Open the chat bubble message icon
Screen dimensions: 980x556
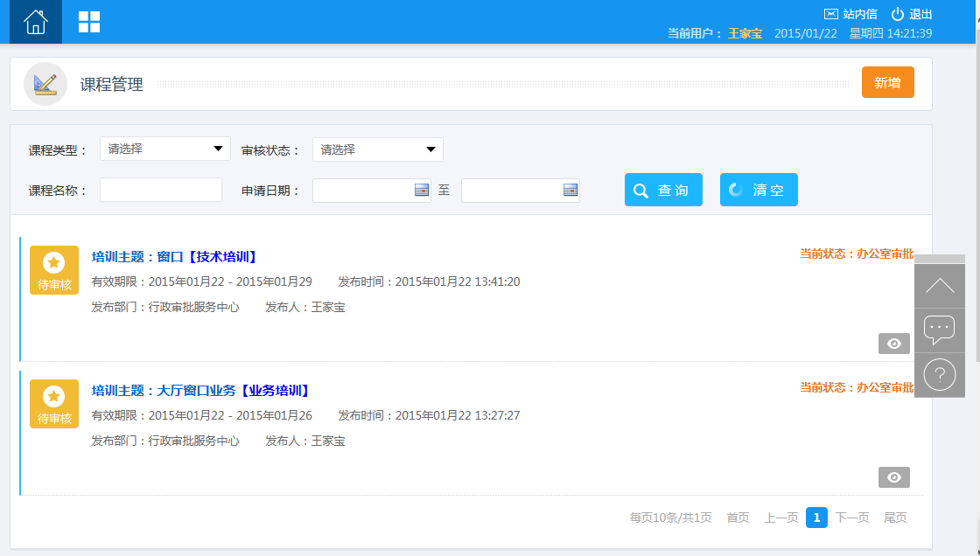[x=940, y=330]
